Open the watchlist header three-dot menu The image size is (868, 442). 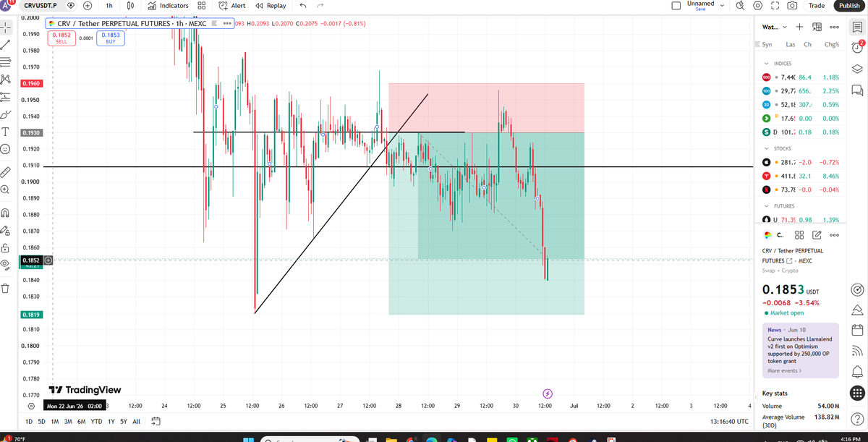[834, 27]
